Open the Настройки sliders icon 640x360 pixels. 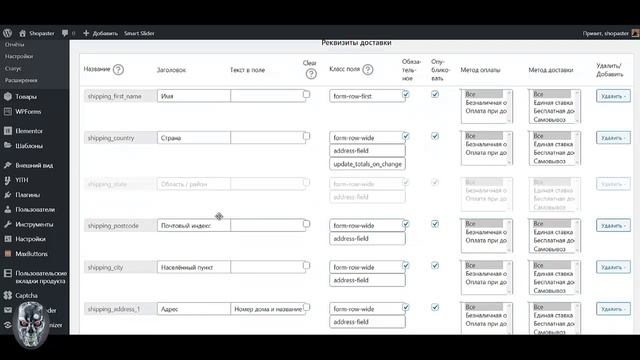[8, 239]
